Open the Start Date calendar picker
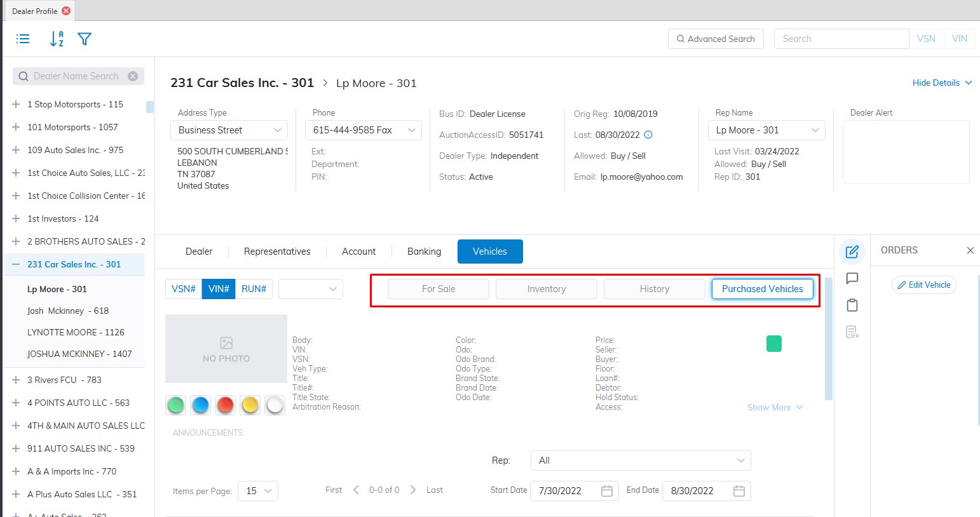 (x=606, y=491)
